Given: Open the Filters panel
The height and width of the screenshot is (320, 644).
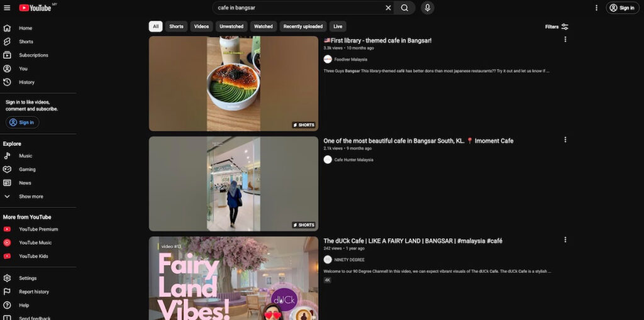Looking at the screenshot, I should pos(557,26).
